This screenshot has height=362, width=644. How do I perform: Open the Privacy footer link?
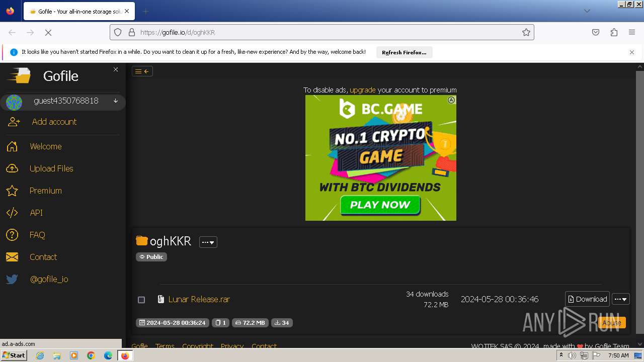[232, 346]
